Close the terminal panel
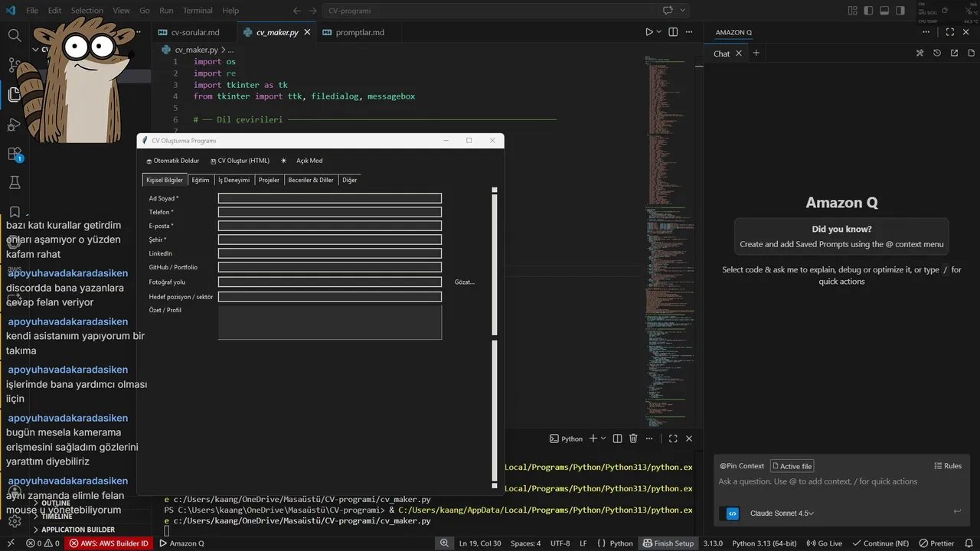This screenshot has width=980, height=551. [x=689, y=439]
